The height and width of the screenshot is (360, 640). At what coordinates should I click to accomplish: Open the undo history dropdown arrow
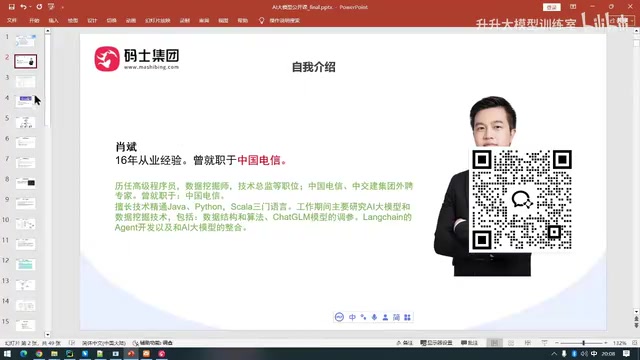click(30, 7)
